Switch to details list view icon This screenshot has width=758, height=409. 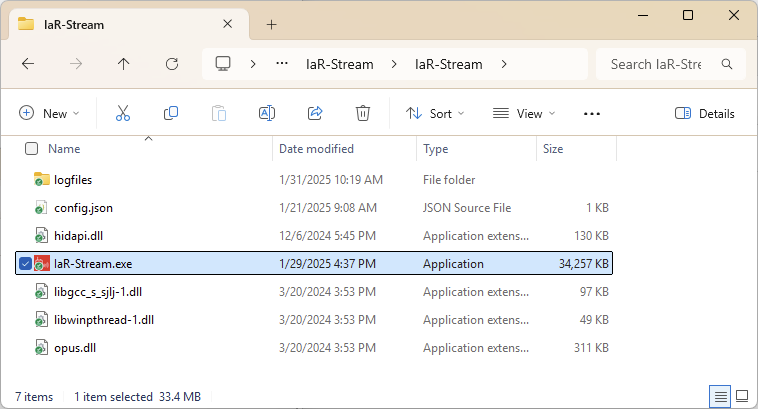tap(720, 397)
